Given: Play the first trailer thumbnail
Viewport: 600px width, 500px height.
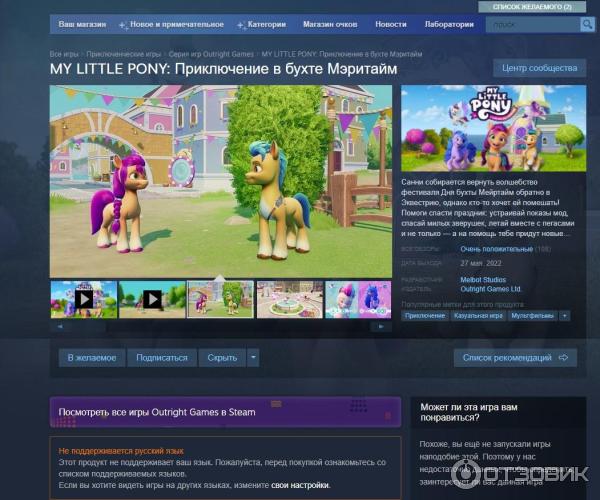Looking at the screenshot, I should tap(84, 300).
